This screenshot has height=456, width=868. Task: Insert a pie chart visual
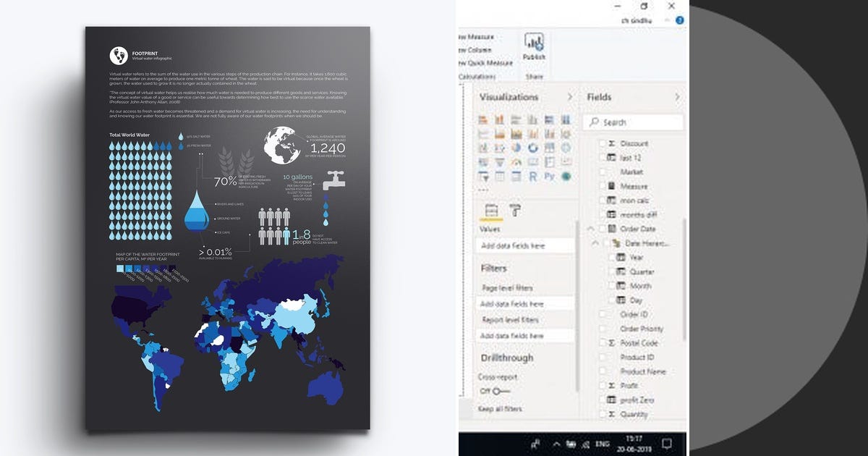coord(516,148)
